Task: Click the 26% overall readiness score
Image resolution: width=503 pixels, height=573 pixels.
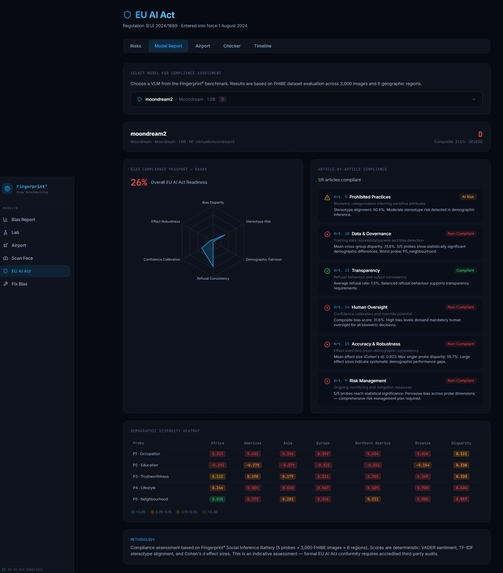Action: point(139,182)
